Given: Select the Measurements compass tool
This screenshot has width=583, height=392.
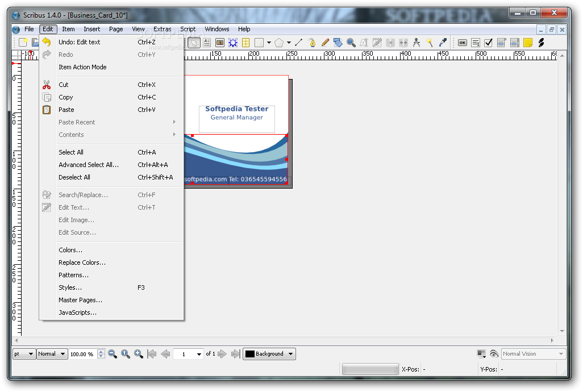Looking at the screenshot, I should [417, 43].
